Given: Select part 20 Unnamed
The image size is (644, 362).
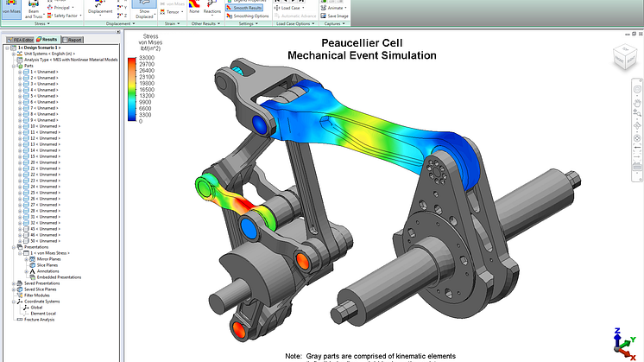Looking at the screenshot, I should coord(45,162).
